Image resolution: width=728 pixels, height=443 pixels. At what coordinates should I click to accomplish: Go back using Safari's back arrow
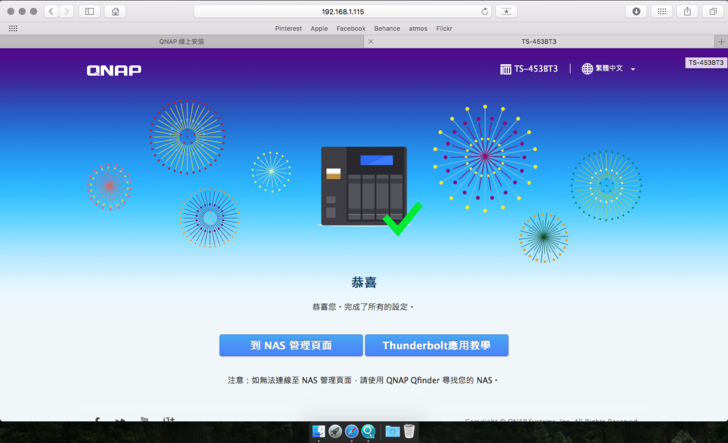(51, 11)
